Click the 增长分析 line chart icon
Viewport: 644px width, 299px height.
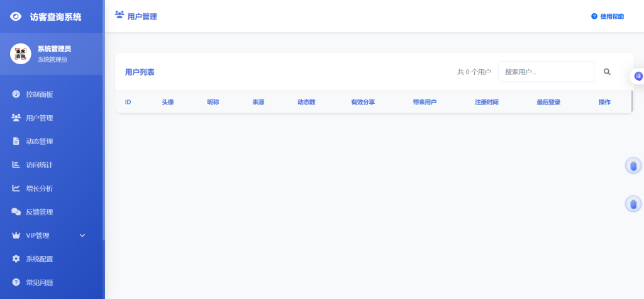tap(16, 188)
